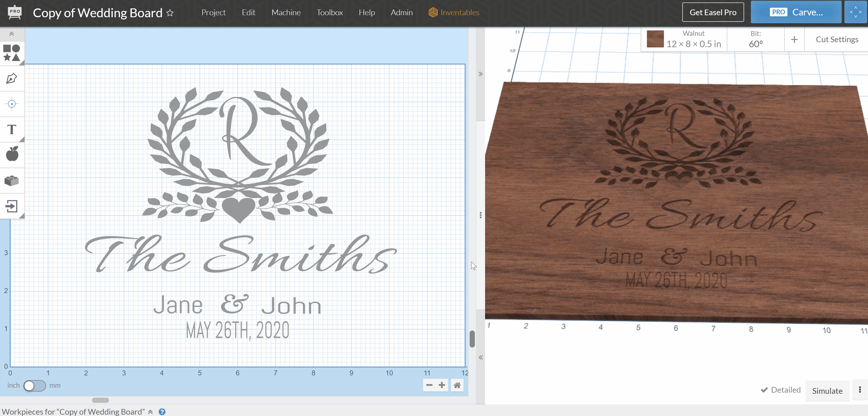Collapse the left tool sidebar
The image size is (868, 416).
tap(12, 34)
